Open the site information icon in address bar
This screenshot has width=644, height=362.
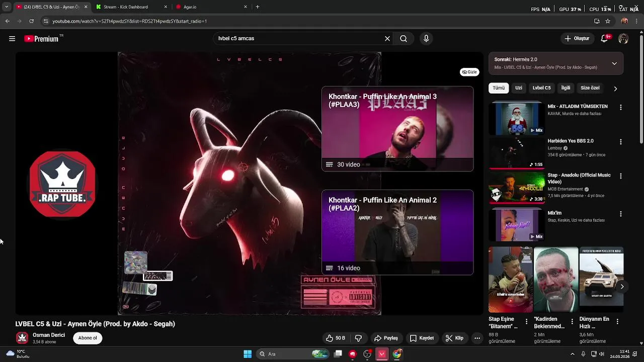[46, 21]
